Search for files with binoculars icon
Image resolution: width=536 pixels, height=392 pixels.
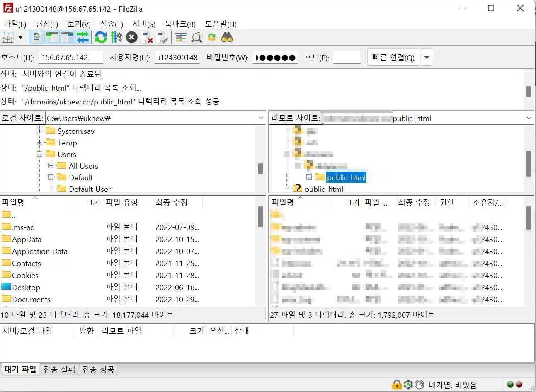click(x=227, y=38)
